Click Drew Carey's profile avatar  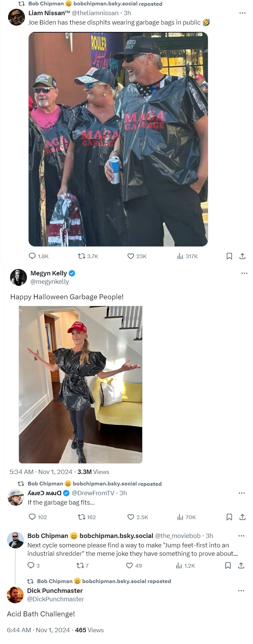click(16, 497)
